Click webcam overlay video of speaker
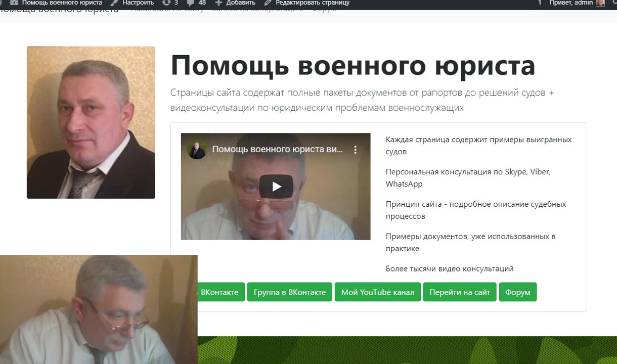The height and width of the screenshot is (364, 617). coord(99,309)
